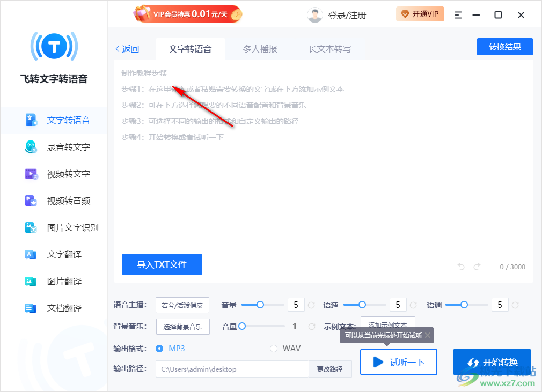Switch to the 长文本转写 tab
The image size is (542, 392).
(x=330, y=49)
